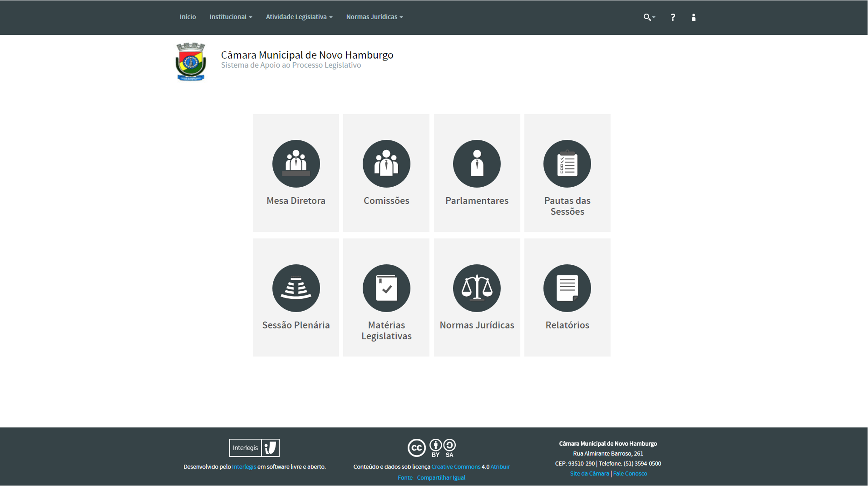
Task: Click the municipal coat of arms logo
Action: tap(190, 62)
